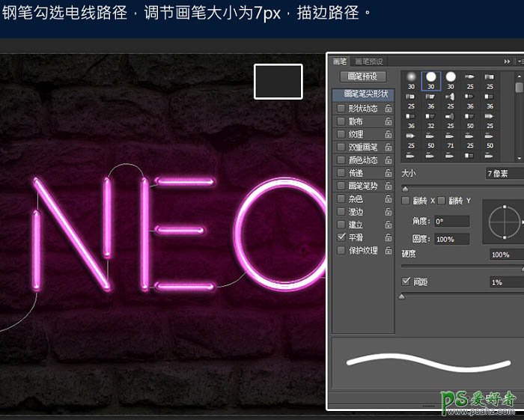Disable the 平滑 checkbox
This screenshot has width=524, height=420.
point(341,237)
